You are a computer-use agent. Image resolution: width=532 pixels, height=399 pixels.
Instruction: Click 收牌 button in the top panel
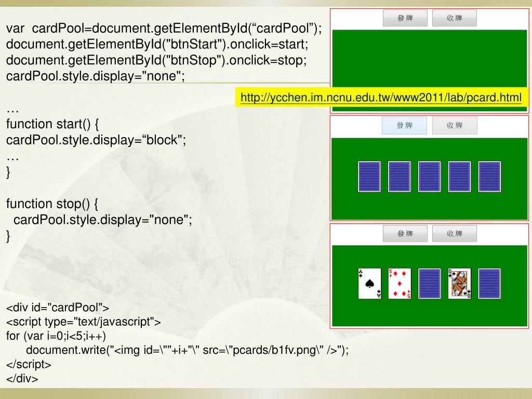[x=454, y=18]
